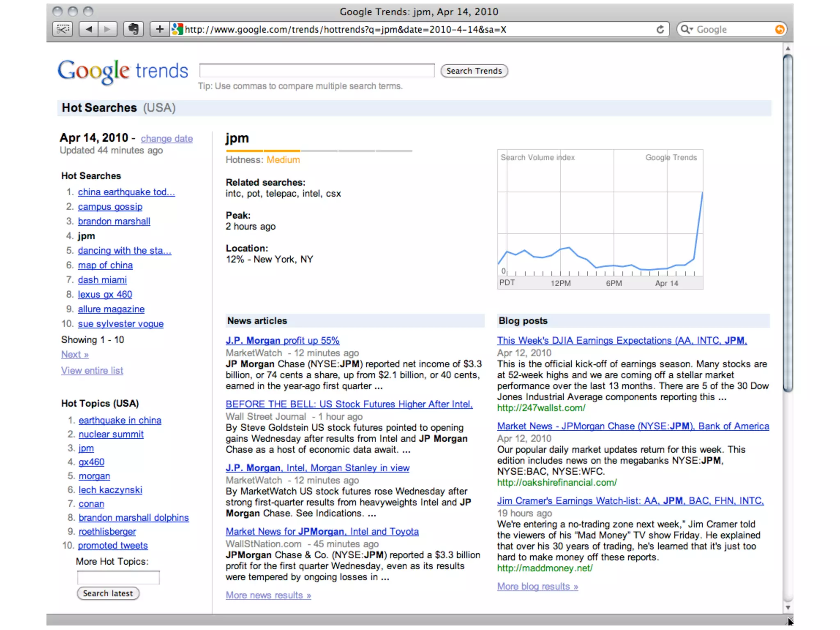Focus the Google Trends search input
The image size is (840, 630).
coord(317,71)
